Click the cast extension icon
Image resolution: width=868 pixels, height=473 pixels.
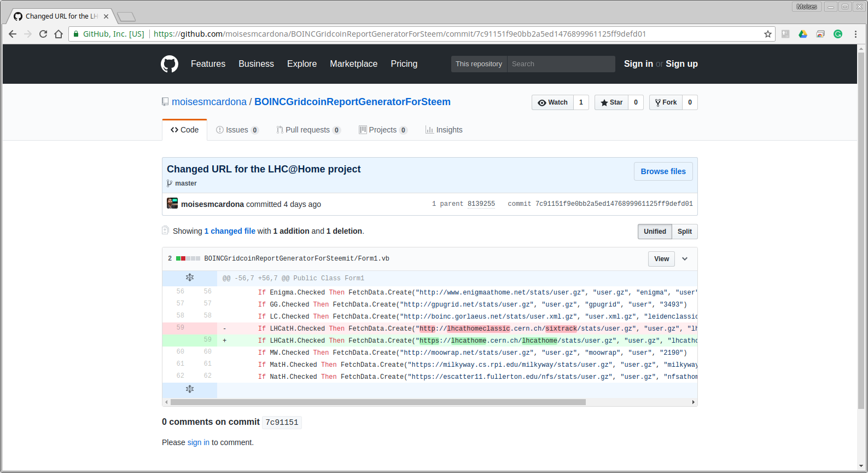click(x=820, y=34)
